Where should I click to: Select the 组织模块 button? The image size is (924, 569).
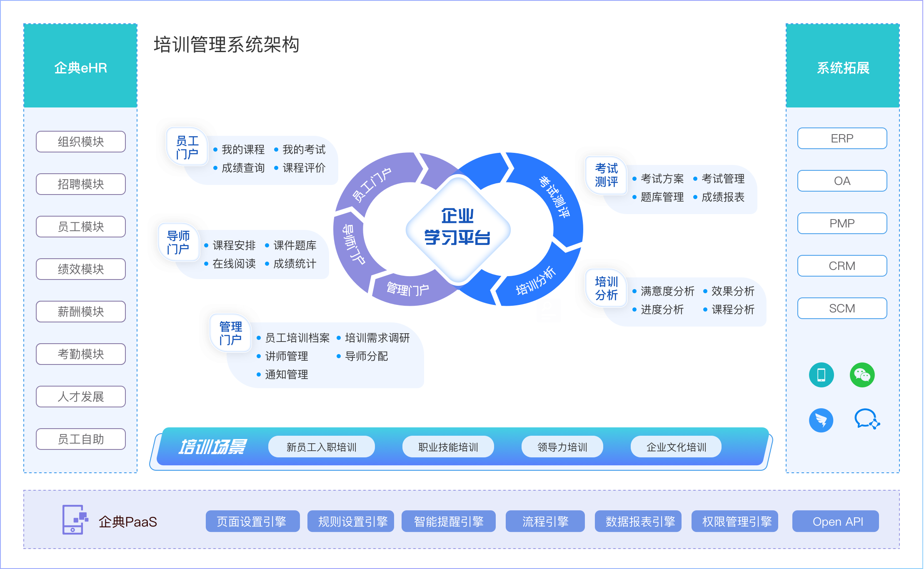tap(81, 142)
